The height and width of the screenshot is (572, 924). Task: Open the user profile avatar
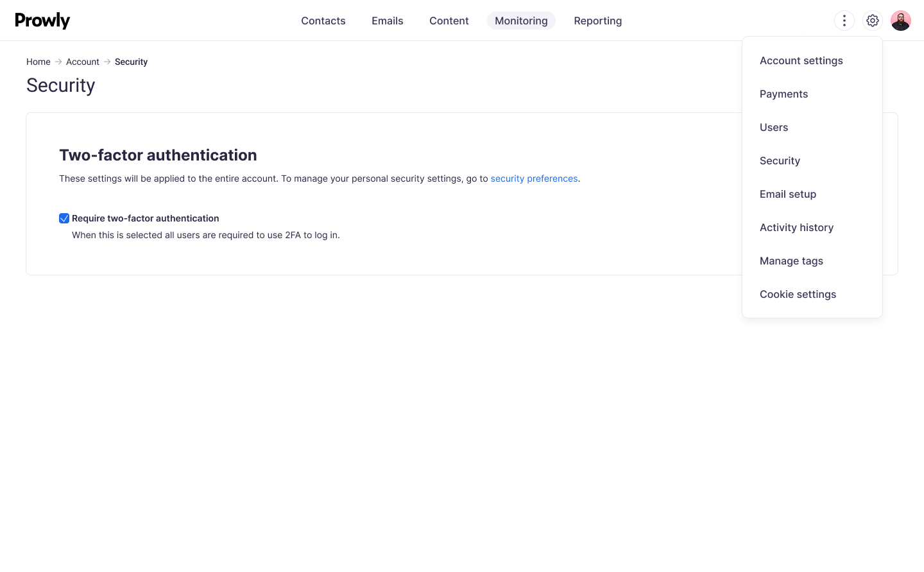coord(900,21)
